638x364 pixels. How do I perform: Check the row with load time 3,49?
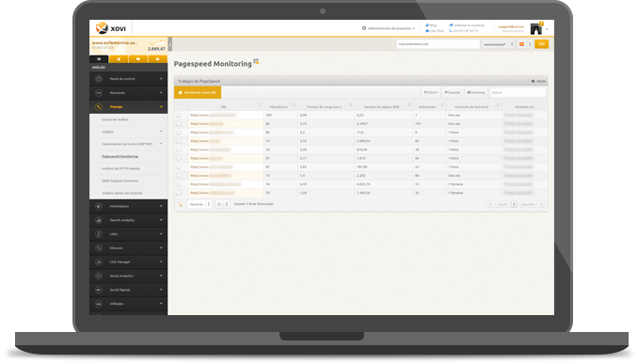tap(179, 150)
